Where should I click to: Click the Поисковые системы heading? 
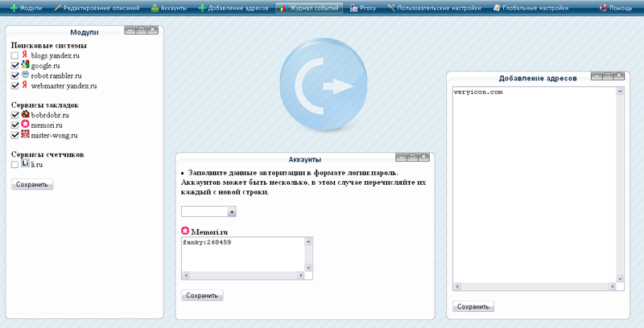pyautogui.click(x=49, y=45)
